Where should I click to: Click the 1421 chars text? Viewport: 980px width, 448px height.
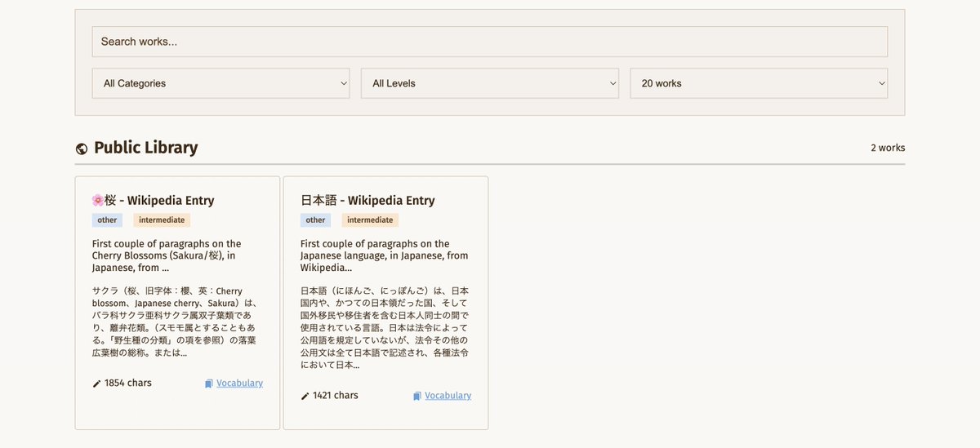[336, 395]
